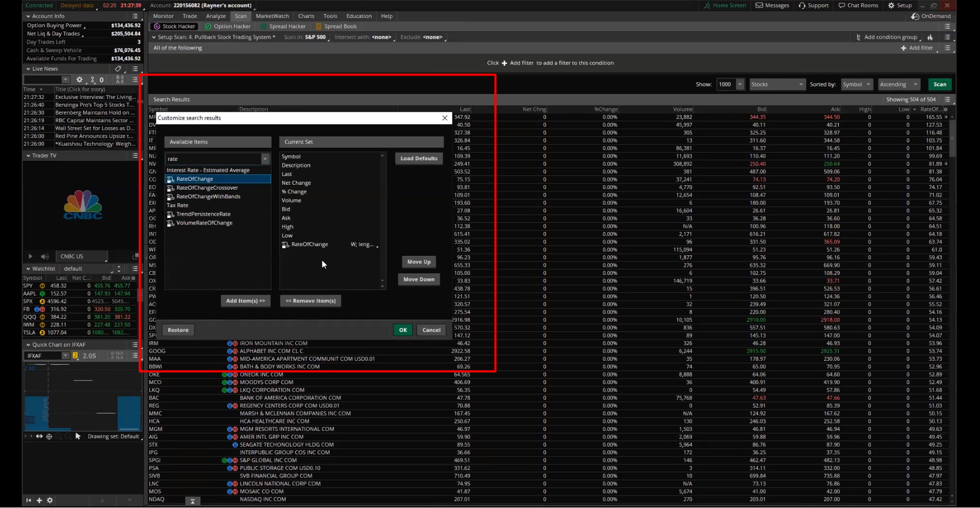Screen dimensions: 980x508
Task: Open Quick Chart gadget menu icon
Action: point(135,344)
